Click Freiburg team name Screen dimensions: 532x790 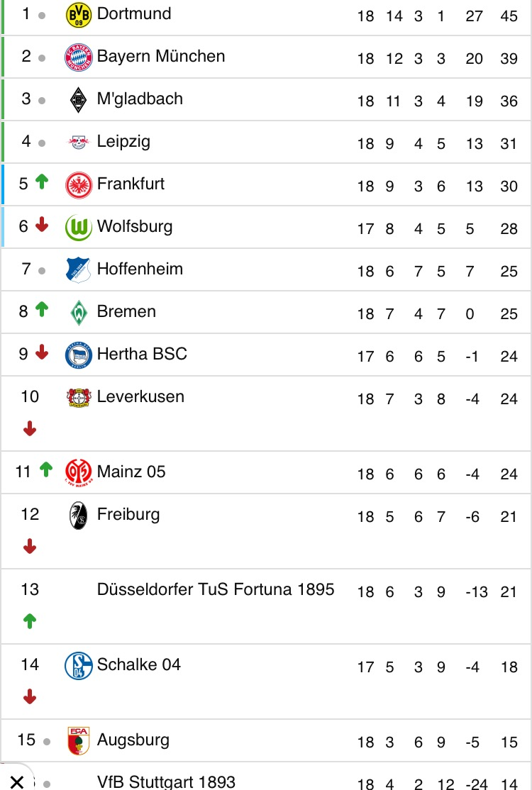(128, 514)
